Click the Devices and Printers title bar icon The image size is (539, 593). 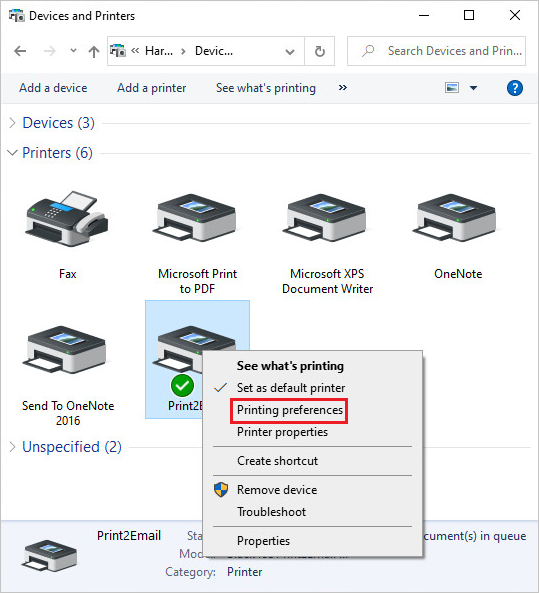pos(16,16)
